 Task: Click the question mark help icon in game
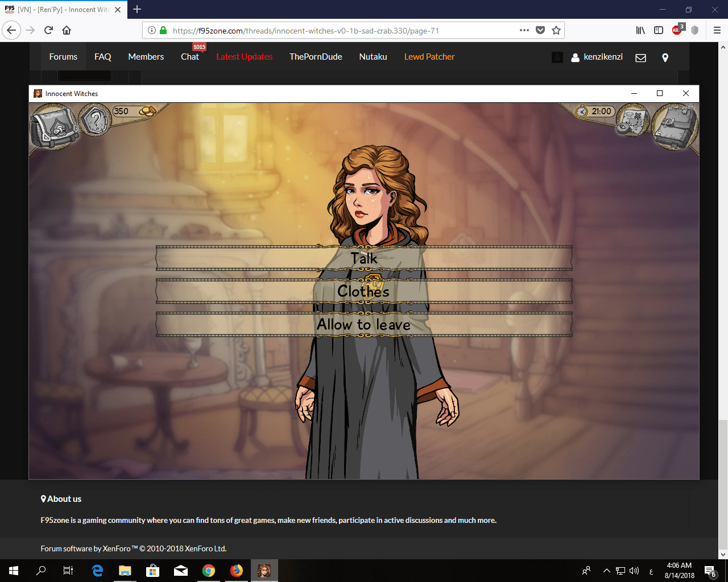(x=95, y=120)
